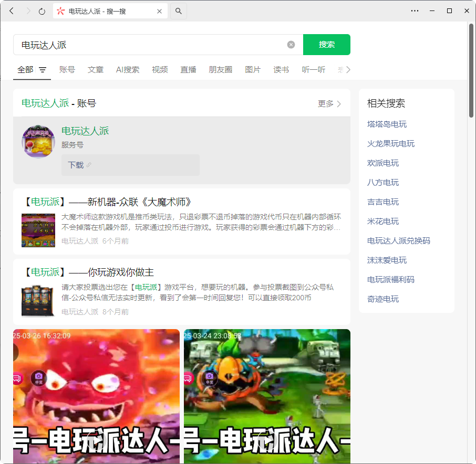Click the camera icon on red monster video
Screen dimensions: 476x464
(39, 378)
